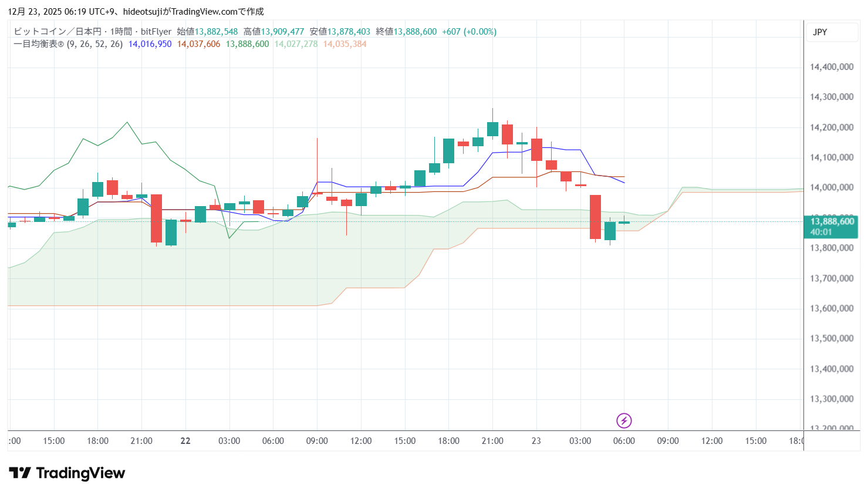Screen dimensions: 868x495
Task: Click the bitFlyer exchange label
Action: (x=156, y=32)
